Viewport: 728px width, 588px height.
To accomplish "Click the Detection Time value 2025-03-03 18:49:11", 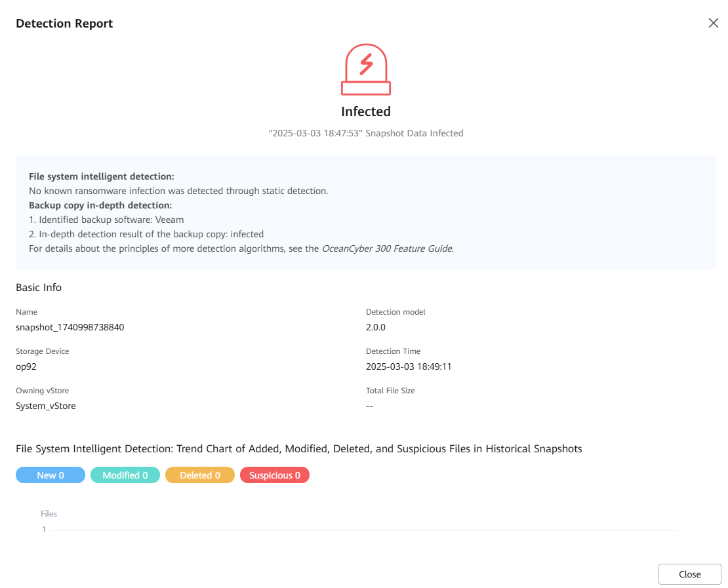I will pyautogui.click(x=409, y=366).
